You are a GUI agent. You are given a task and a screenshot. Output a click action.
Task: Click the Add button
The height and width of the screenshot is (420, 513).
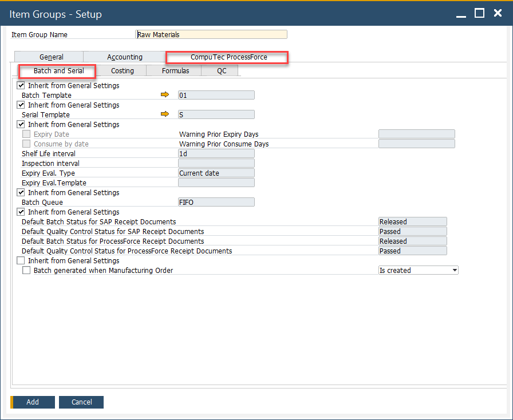click(33, 402)
